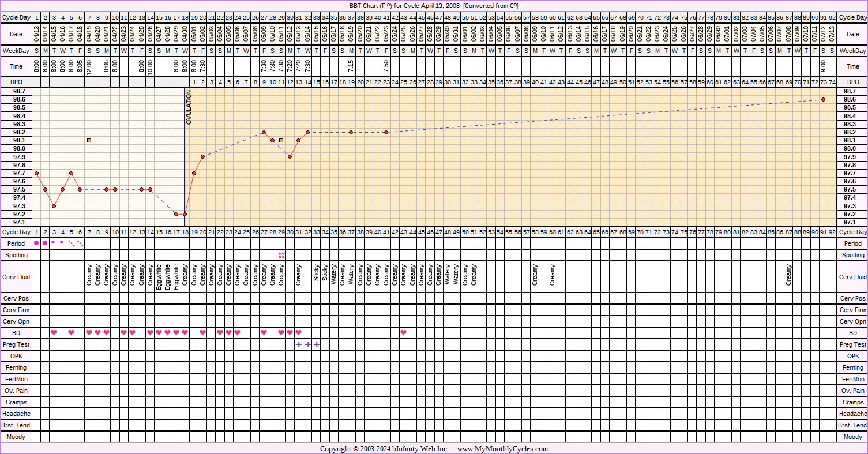
Task: Select the temperature point on cycle day 41
Action: tap(386, 132)
